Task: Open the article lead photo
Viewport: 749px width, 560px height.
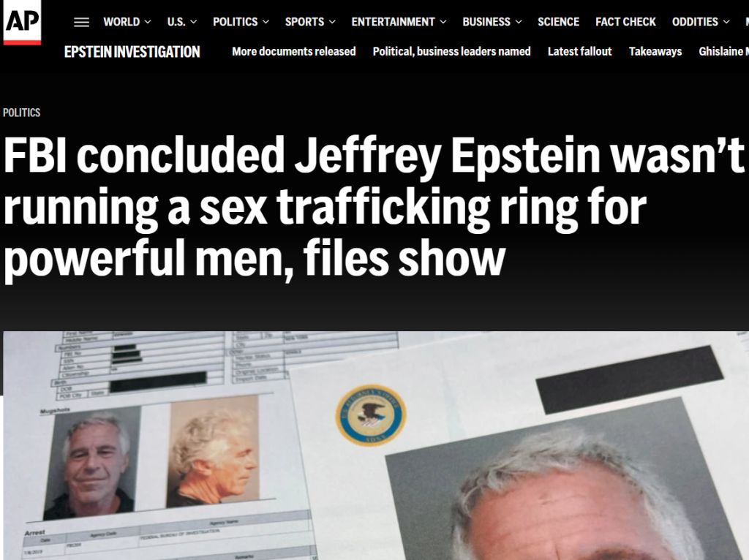Action: coord(376,445)
